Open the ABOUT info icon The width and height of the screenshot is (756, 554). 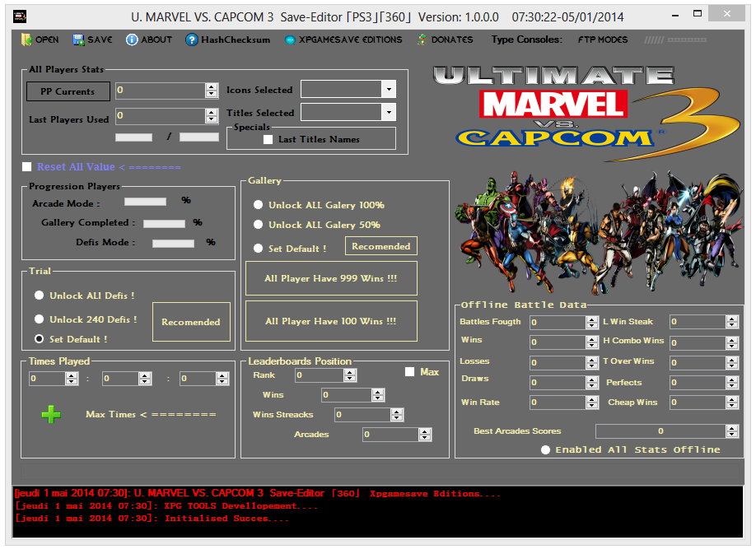(x=132, y=40)
